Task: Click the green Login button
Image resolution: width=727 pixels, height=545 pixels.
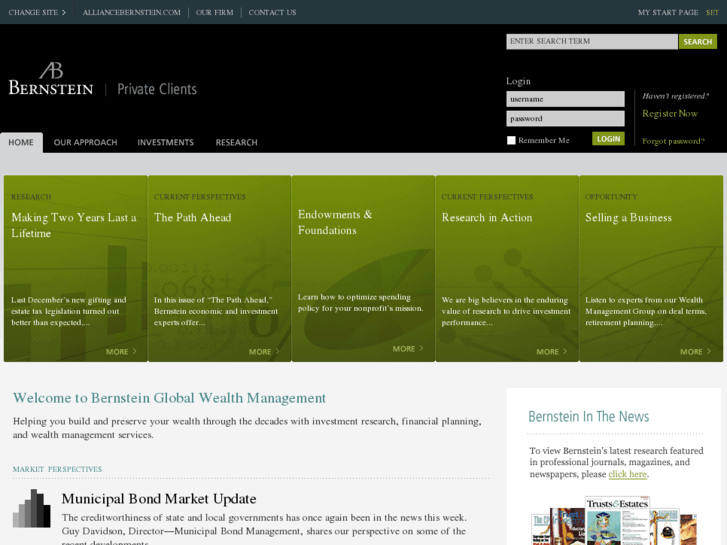Action: 608,139
